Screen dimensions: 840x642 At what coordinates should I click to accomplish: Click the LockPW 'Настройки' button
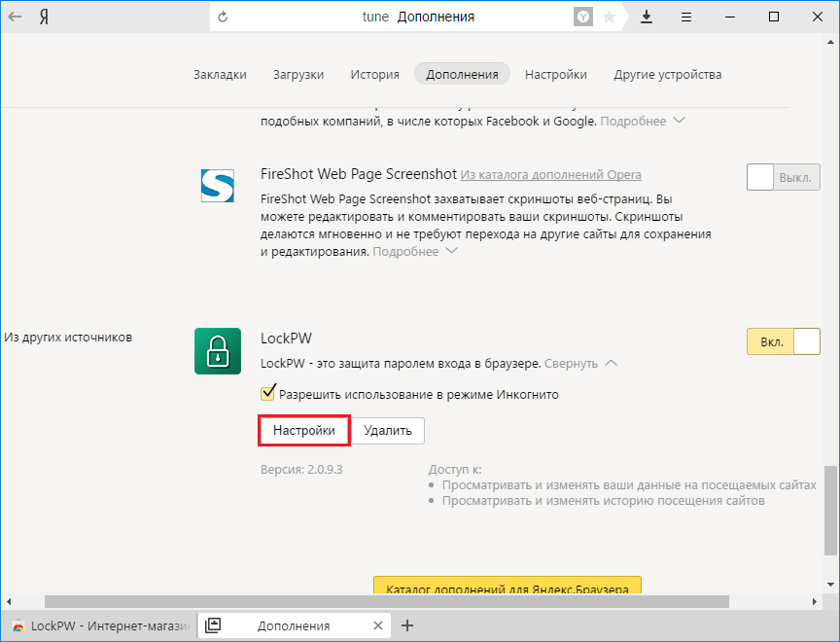304,430
